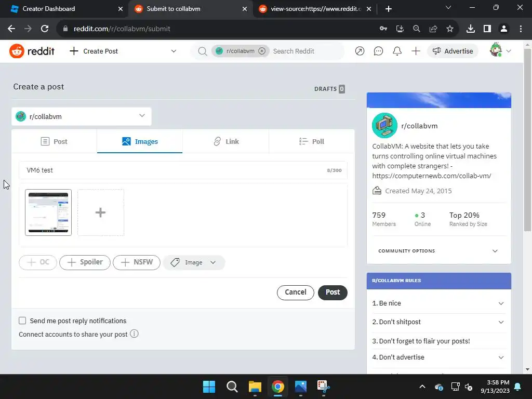Open the Photos app on taskbar
The image size is (532, 399).
tap(301, 387)
